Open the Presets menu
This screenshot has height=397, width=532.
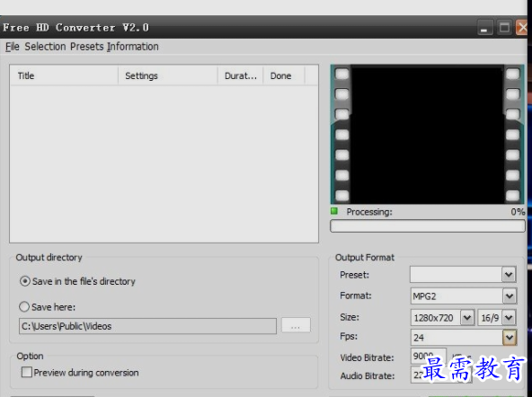pos(86,47)
